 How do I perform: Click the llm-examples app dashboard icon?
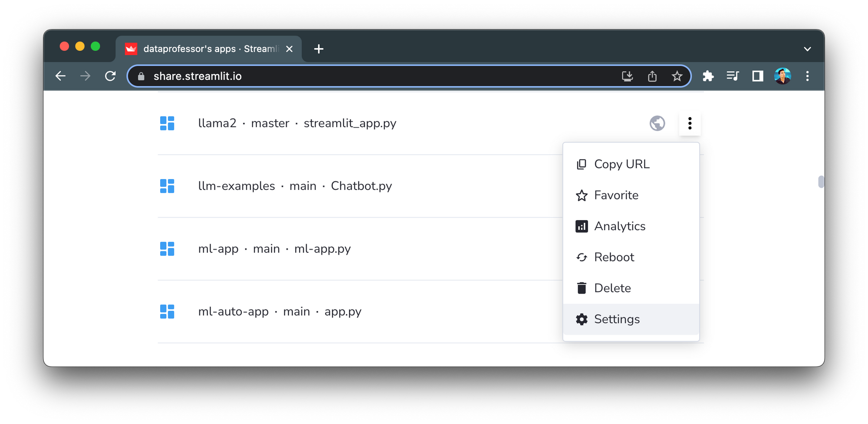click(167, 186)
